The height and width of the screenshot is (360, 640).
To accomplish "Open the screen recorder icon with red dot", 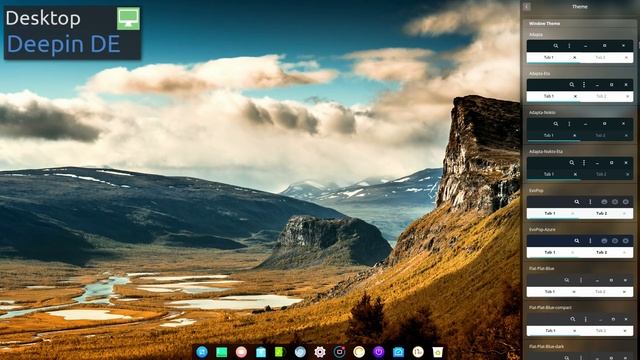I will [x=339, y=352].
